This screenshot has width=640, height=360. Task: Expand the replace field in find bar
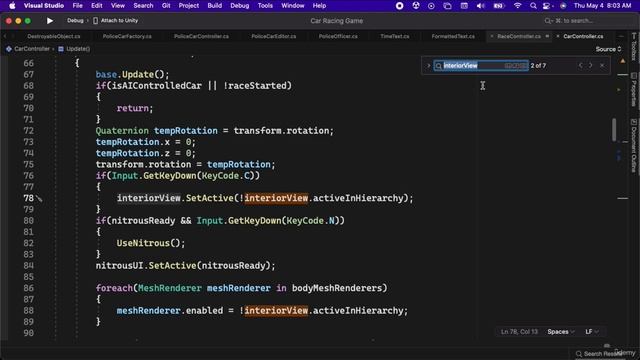click(x=429, y=65)
